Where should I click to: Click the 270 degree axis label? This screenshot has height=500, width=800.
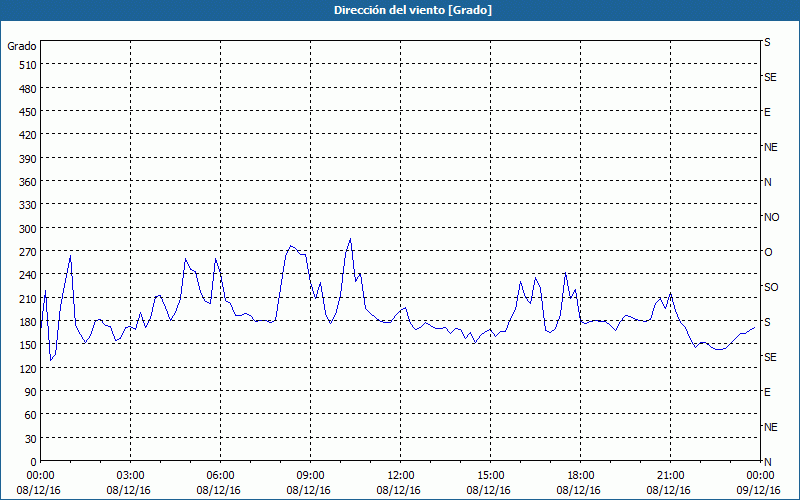28,252
